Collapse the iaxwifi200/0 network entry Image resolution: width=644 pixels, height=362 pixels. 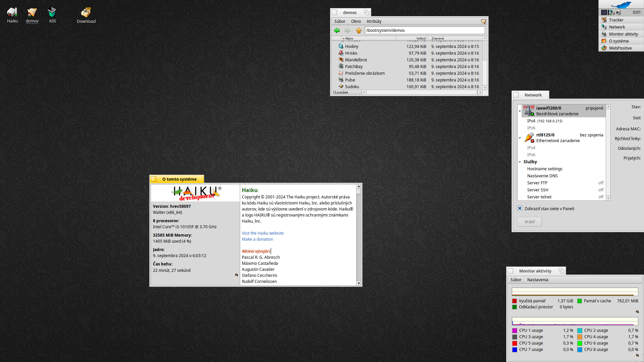coord(520,111)
